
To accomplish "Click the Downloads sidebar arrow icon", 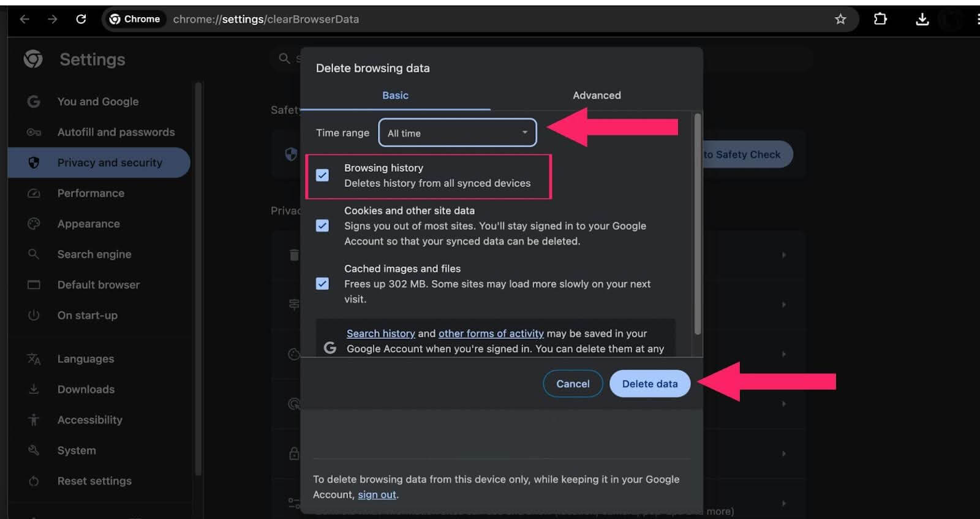I will point(34,389).
